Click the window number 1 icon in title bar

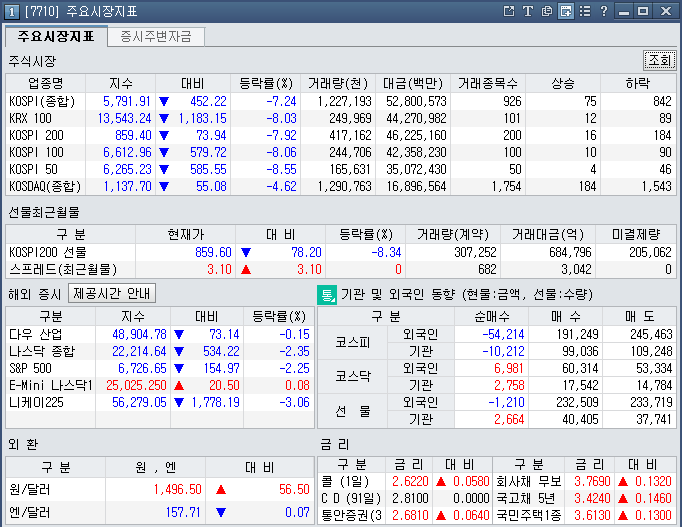coord(10,11)
